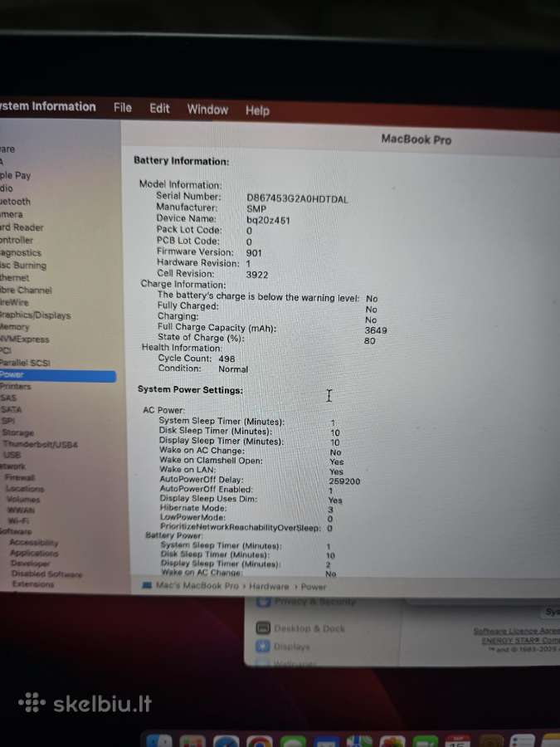
Task: Click the System Power Settings heading
Action: click(191, 390)
